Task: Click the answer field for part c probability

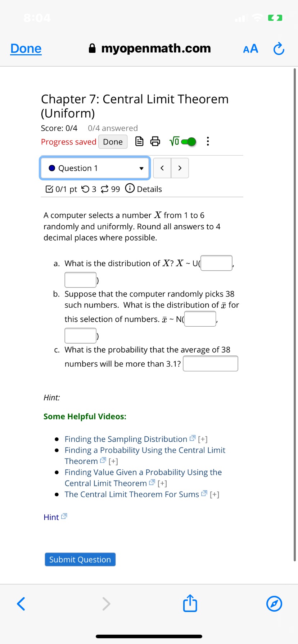Action: tap(211, 363)
